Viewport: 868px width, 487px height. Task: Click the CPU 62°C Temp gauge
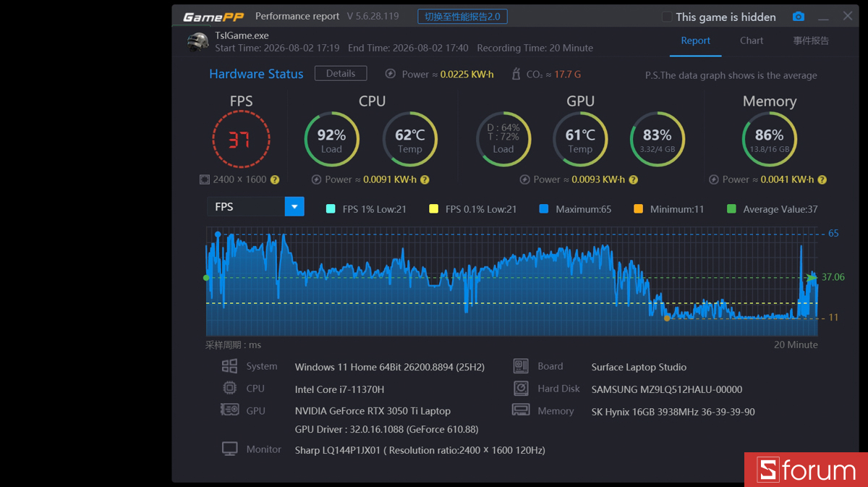[409, 139]
